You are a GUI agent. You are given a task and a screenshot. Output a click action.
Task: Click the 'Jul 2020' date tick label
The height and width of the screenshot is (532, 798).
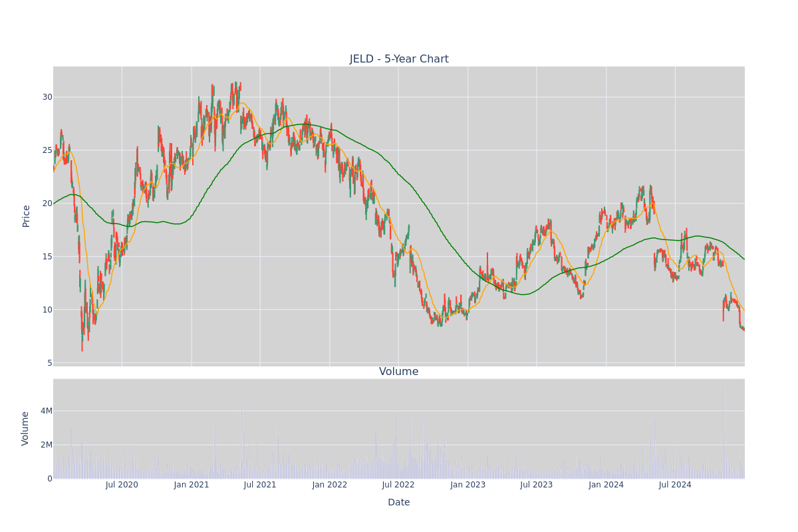coord(122,485)
